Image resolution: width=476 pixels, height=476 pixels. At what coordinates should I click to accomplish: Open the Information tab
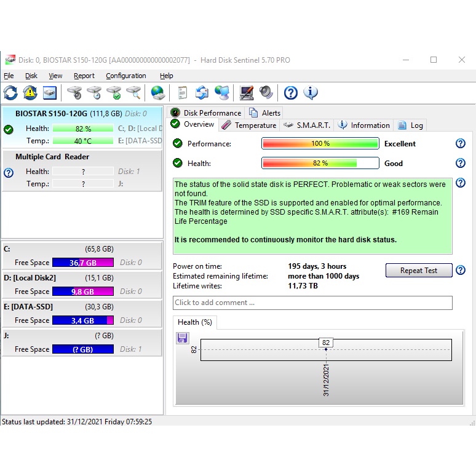[x=364, y=125]
